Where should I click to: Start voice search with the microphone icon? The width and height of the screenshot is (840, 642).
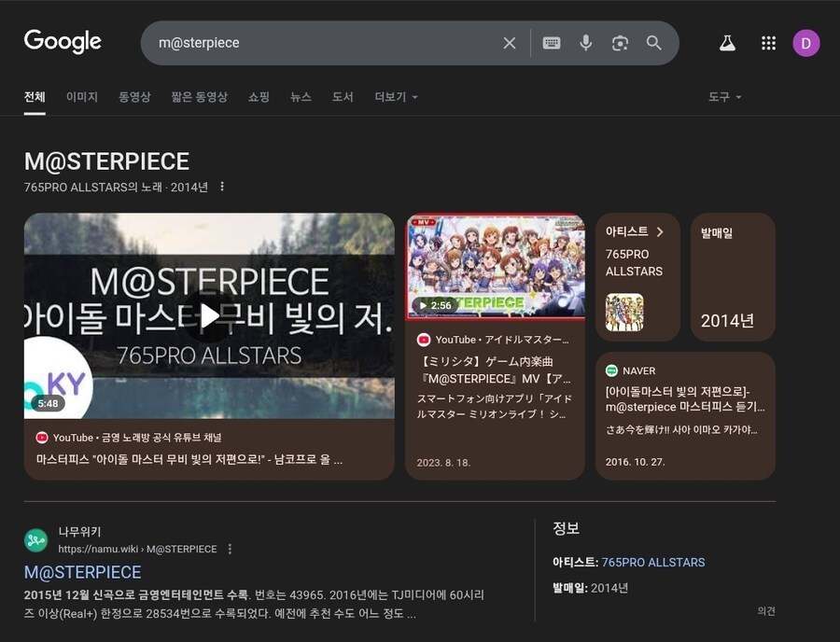[585, 43]
